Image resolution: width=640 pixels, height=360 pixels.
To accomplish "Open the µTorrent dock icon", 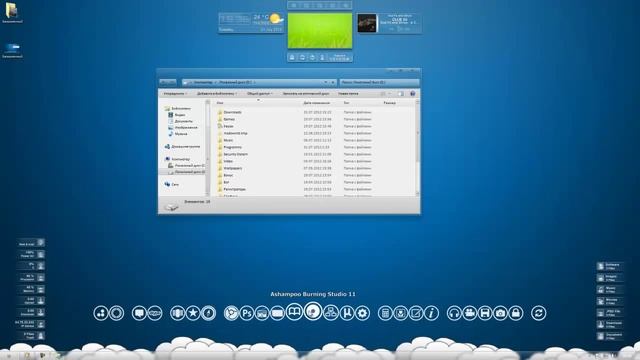I will pyautogui.click(x=347, y=313).
